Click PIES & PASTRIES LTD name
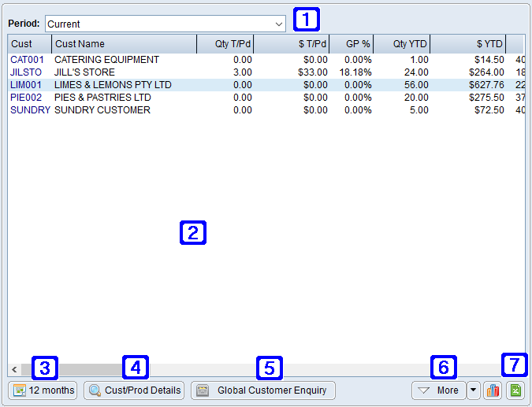 coord(102,98)
